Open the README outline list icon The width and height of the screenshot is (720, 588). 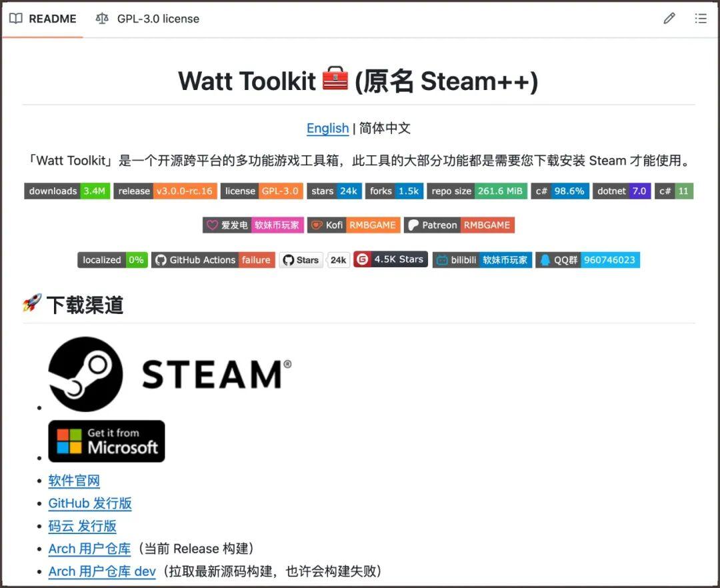click(701, 19)
